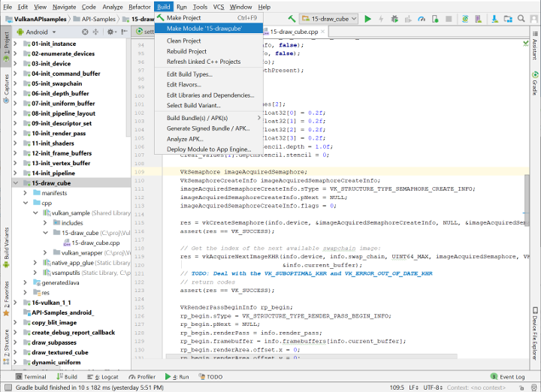Select 15-draw_cube.cpp file in project tree

95,243
